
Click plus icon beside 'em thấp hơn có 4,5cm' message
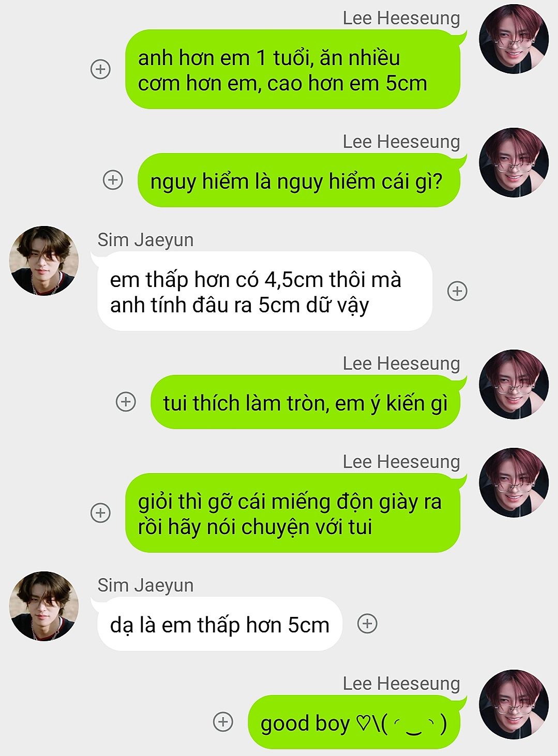pyautogui.click(x=457, y=291)
